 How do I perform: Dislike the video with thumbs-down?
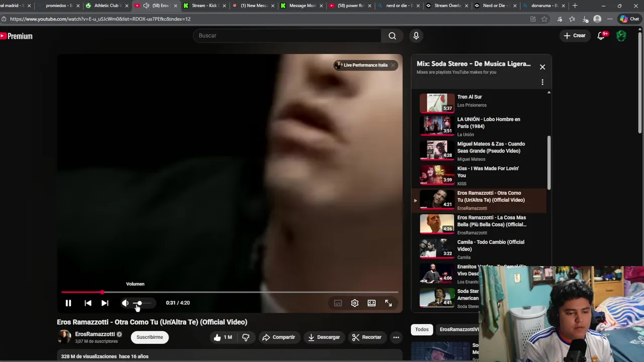pos(246,337)
